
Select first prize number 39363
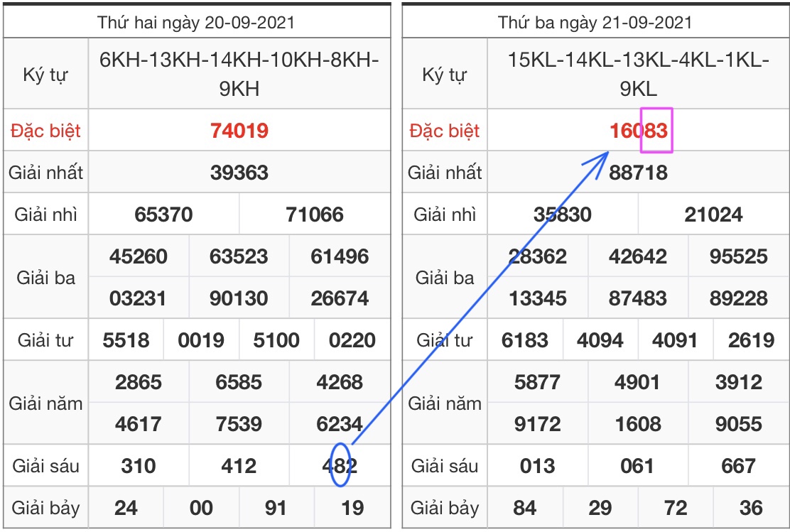click(239, 173)
